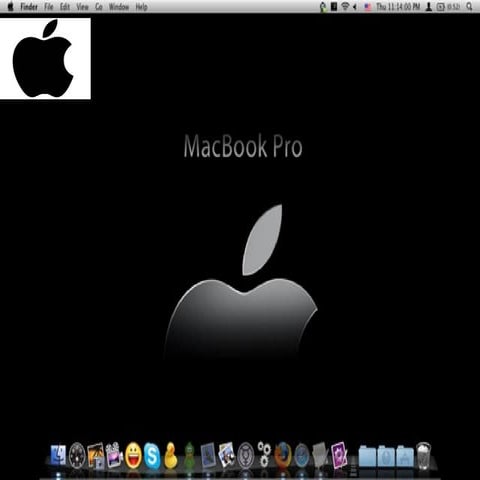Image resolution: width=480 pixels, height=480 pixels.
Task: Open Finder from the Dock
Action: pyautogui.click(x=58, y=455)
